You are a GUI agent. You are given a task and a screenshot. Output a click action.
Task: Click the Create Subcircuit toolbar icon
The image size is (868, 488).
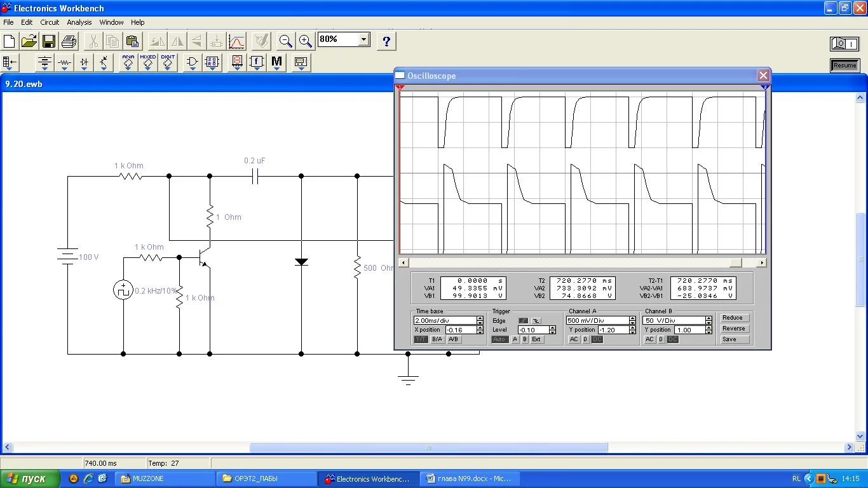point(217,41)
